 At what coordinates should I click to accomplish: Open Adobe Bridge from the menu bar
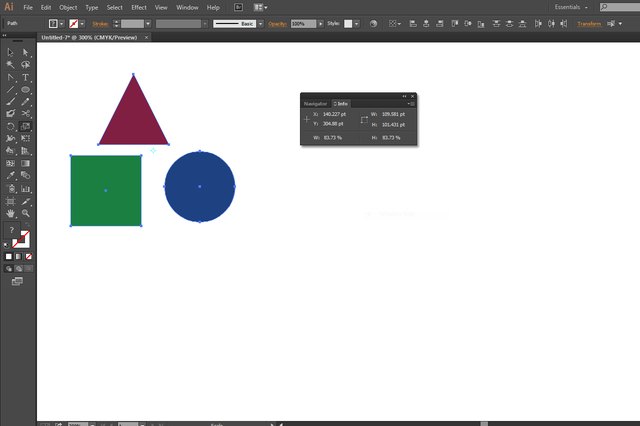(x=238, y=7)
